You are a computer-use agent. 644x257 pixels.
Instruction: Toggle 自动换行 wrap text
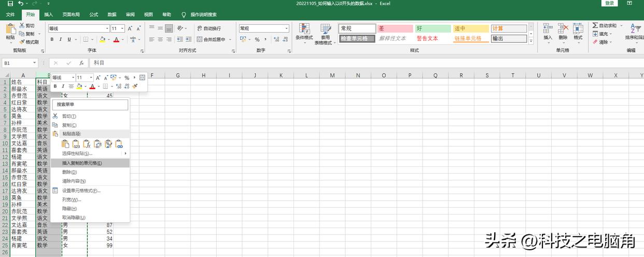(x=209, y=28)
